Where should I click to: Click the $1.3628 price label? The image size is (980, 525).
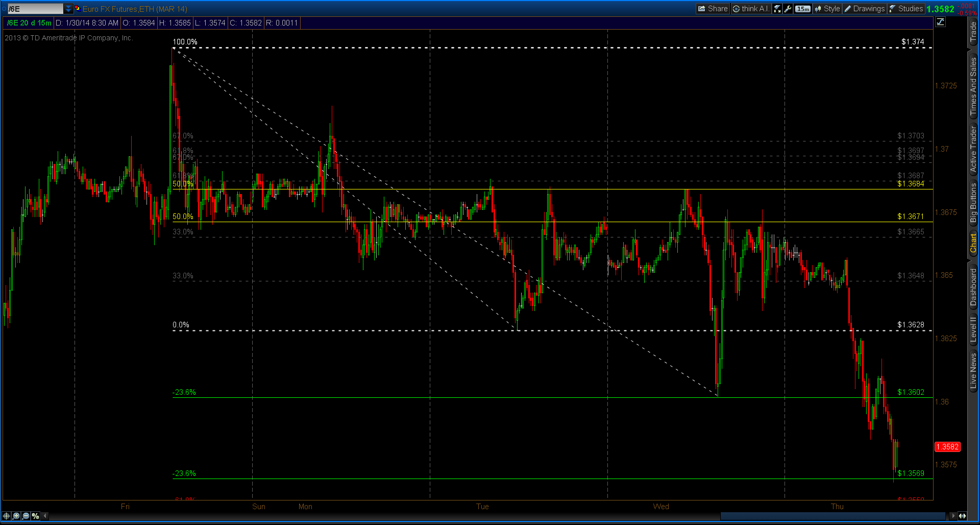911,325
